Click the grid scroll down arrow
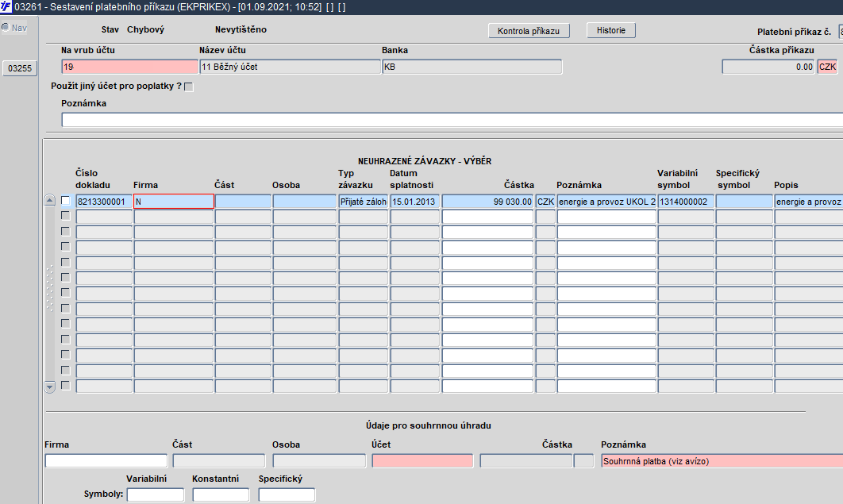The height and width of the screenshot is (504, 843). (49, 387)
